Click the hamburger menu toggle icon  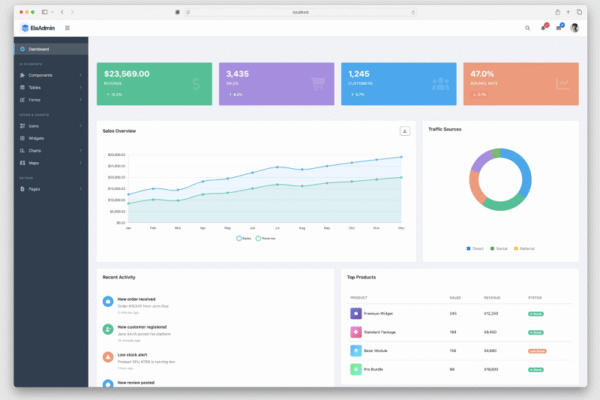pos(67,28)
